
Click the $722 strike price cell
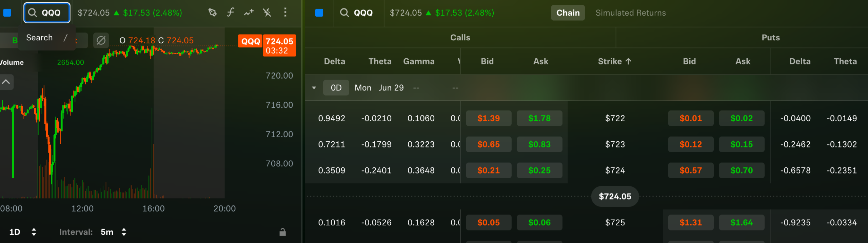(615, 118)
